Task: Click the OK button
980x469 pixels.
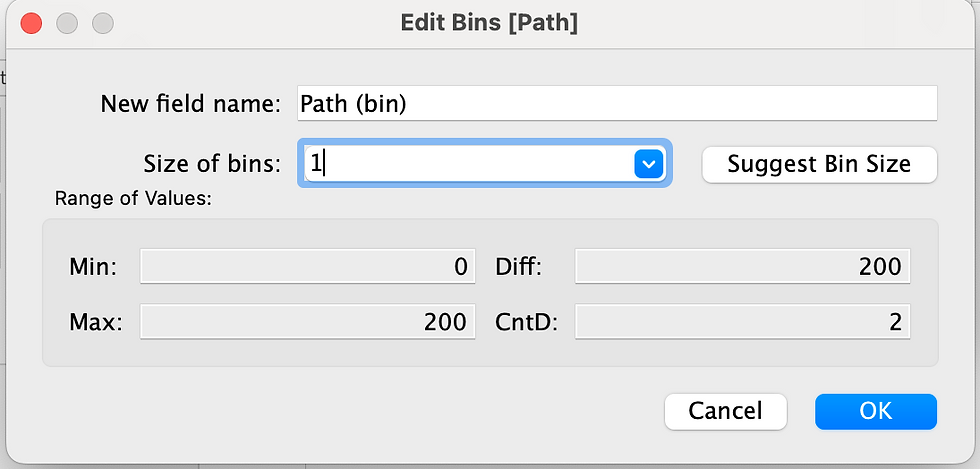Action: pos(876,411)
